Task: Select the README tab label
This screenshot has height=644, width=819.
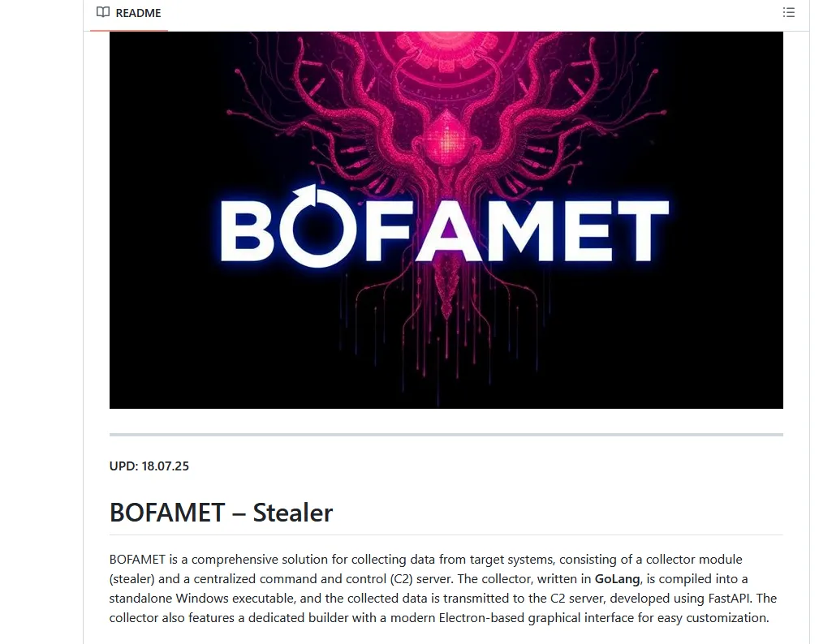Action: (138, 13)
